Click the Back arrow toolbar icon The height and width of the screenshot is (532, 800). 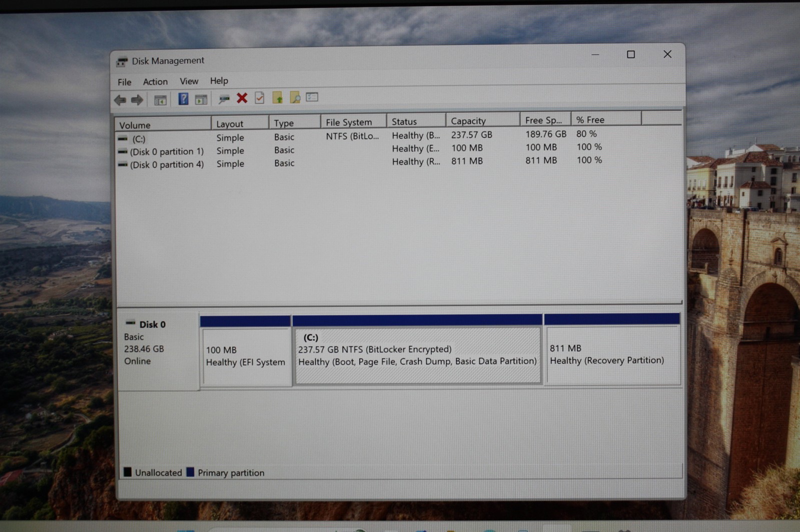(x=120, y=100)
